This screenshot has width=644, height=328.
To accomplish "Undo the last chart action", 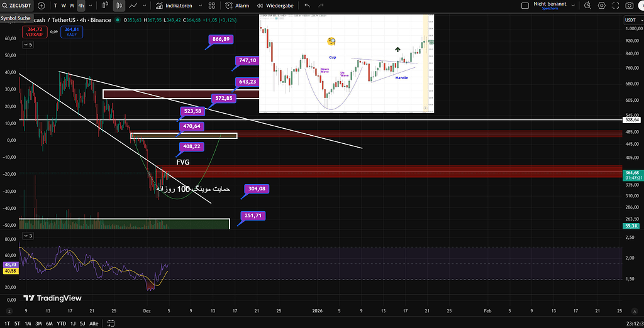I will [307, 5].
